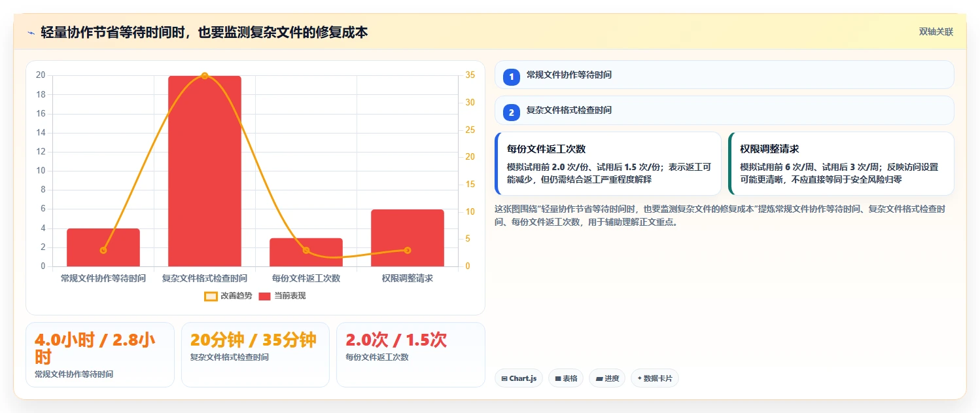Click the caption under 20分钟 / 35分钟

(230, 357)
